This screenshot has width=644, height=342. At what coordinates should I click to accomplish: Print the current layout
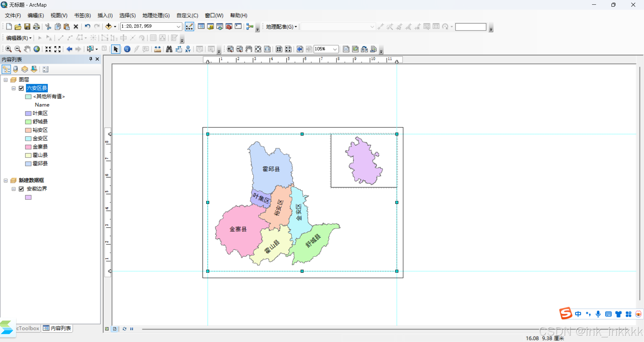tap(36, 26)
